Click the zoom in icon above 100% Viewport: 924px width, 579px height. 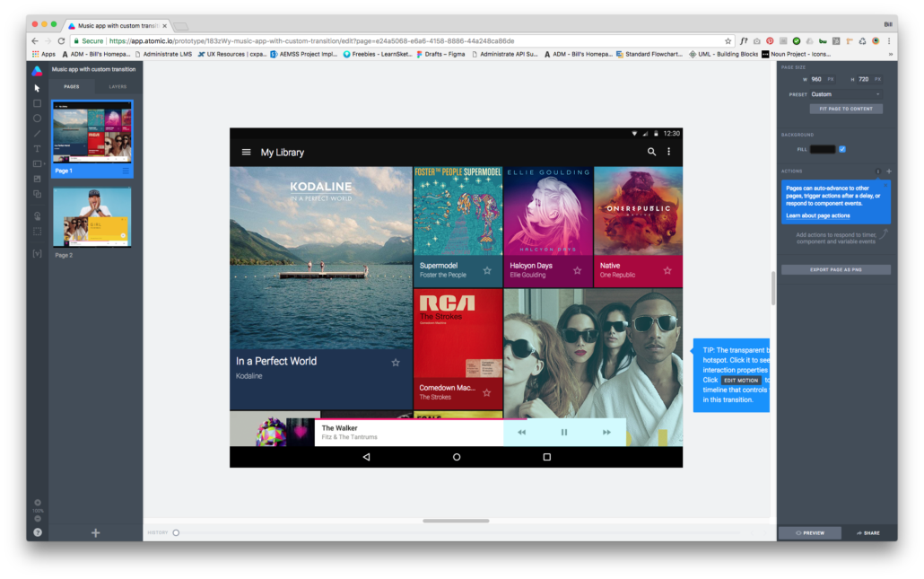click(x=38, y=503)
